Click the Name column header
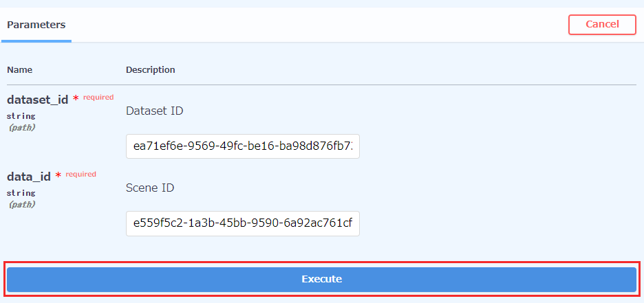The width and height of the screenshot is (644, 303). 20,69
